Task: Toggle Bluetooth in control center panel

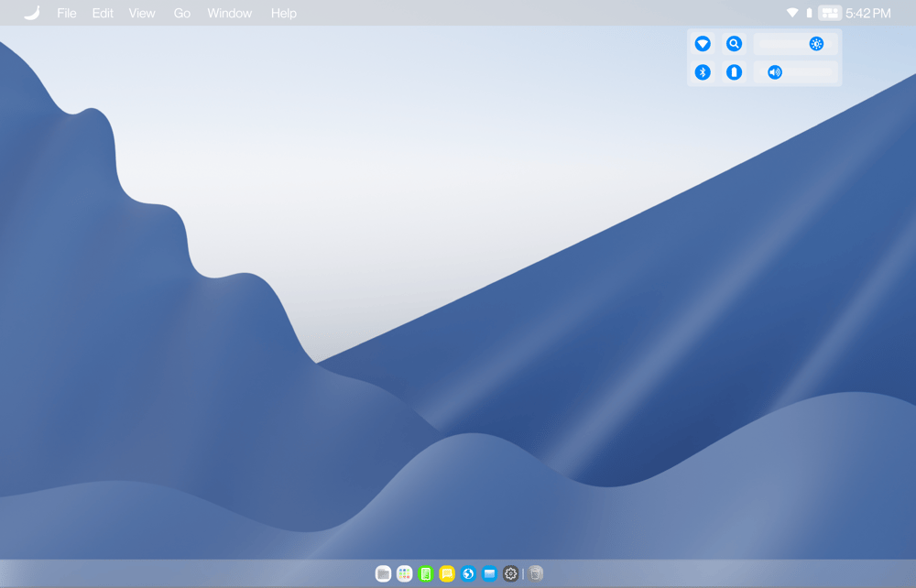Action: coord(703,72)
